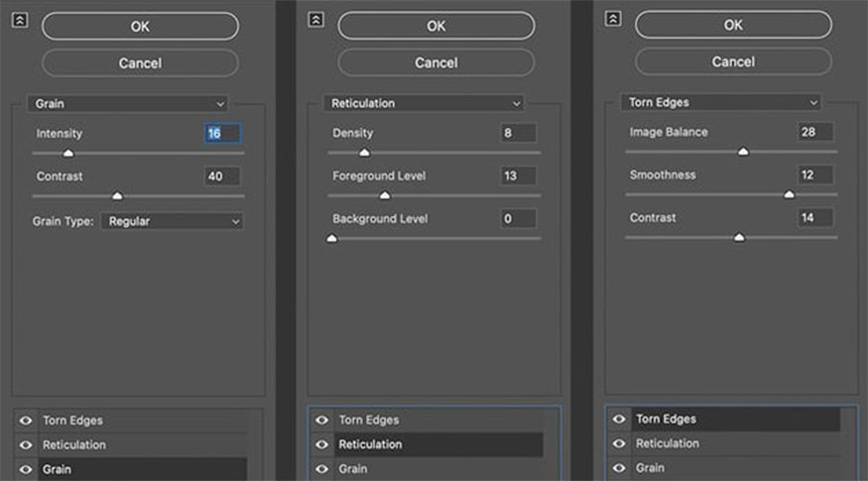The height and width of the screenshot is (481, 868).
Task: Collapse panel icon in right Torn Edges dialog
Action: pyautogui.click(x=613, y=19)
